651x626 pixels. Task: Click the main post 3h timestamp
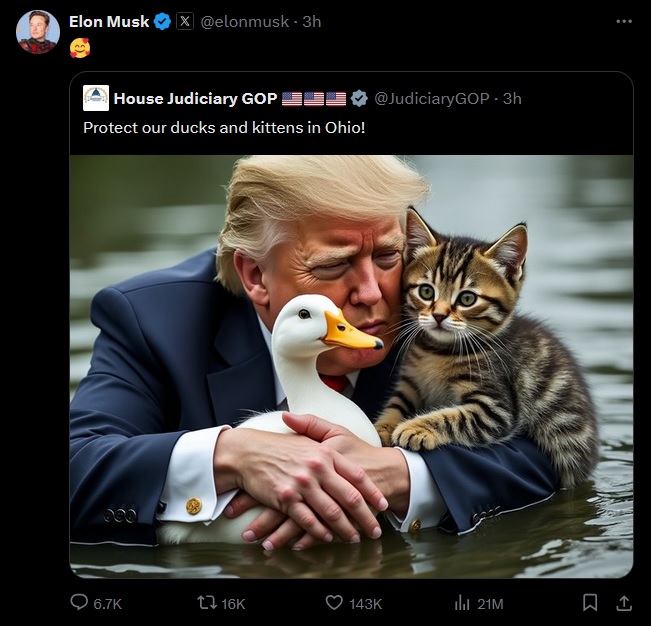(x=311, y=22)
